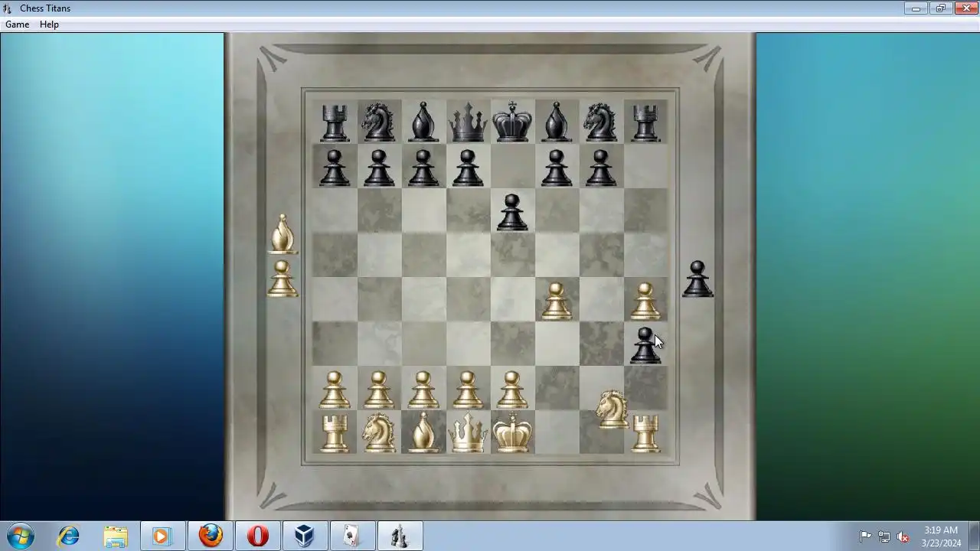Select the black king on e8
980x551 pixels.
coord(512,122)
